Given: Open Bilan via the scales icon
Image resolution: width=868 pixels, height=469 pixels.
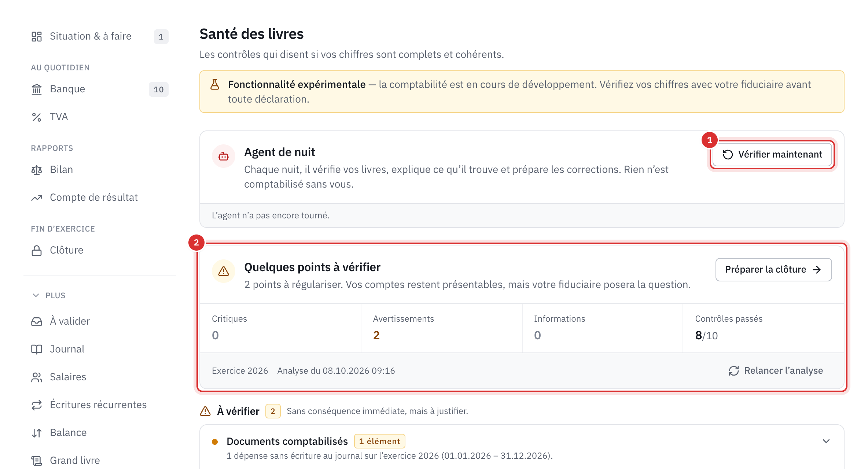Looking at the screenshot, I should click(37, 170).
